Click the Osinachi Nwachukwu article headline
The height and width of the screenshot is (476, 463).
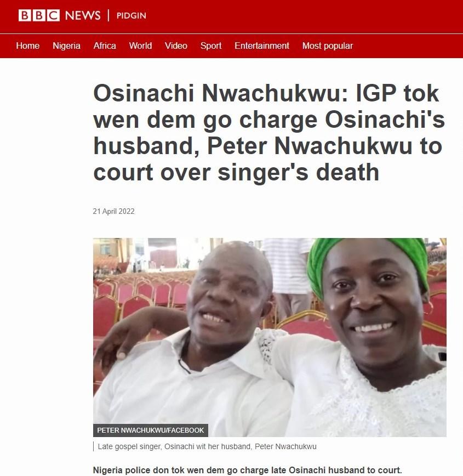(x=269, y=133)
